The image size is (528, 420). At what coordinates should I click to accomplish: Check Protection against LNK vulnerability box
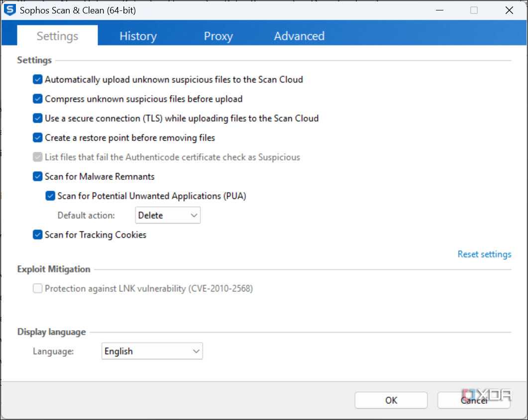38,288
